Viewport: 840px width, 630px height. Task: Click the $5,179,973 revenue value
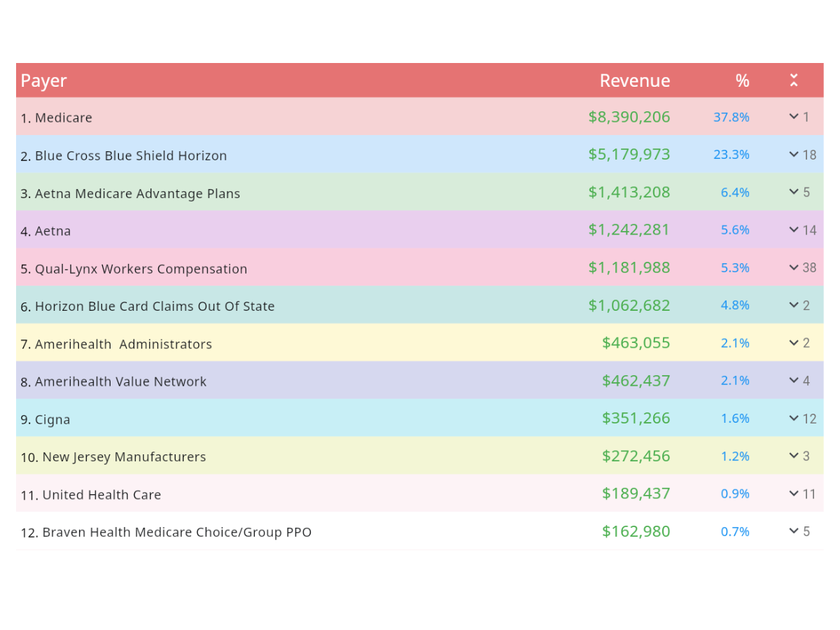629,154
